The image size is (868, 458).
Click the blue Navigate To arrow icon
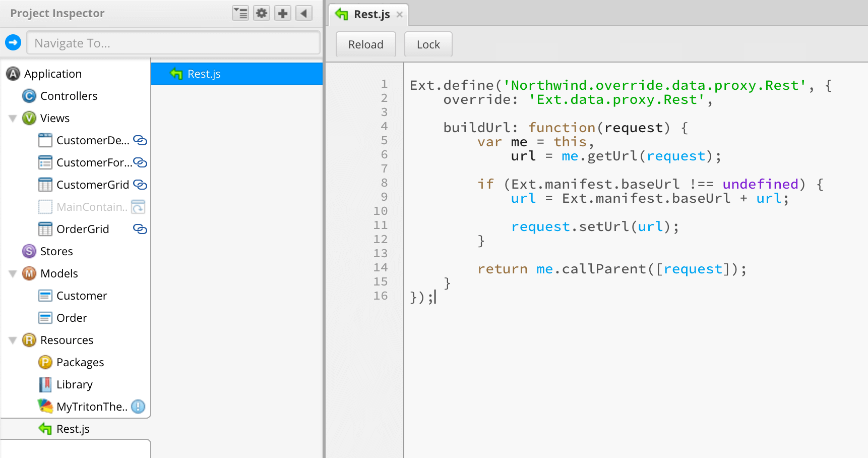coord(13,42)
